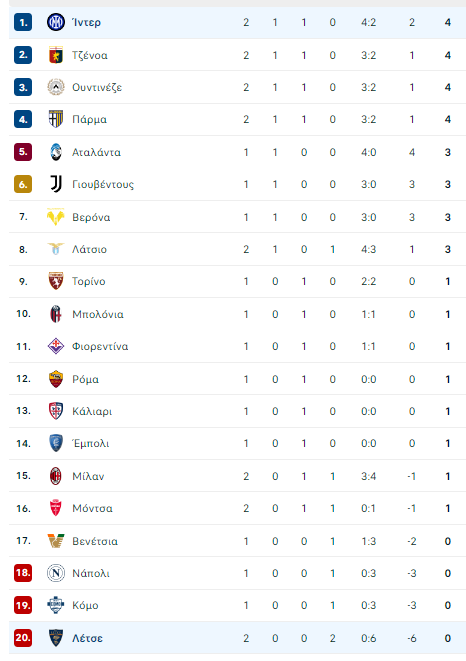
Task: Click the Λέτσε team name link
Action: [87, 638]
